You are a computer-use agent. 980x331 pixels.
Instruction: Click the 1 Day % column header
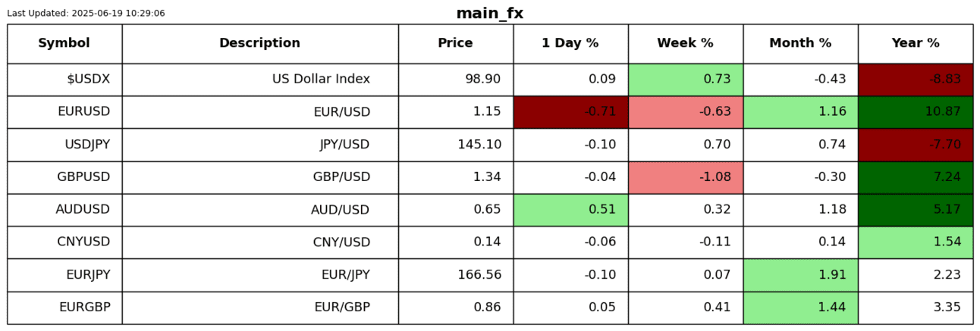(570, 43)
